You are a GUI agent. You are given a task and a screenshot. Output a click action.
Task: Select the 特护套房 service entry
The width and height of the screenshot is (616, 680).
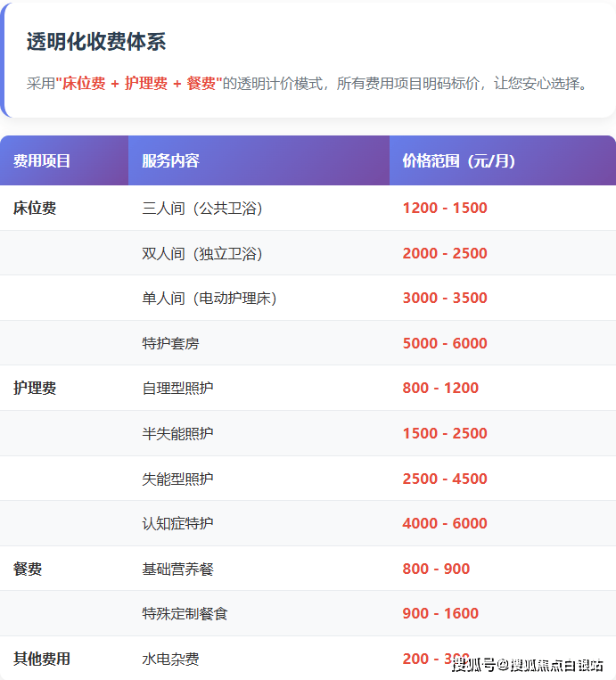(x=170, y=344)
